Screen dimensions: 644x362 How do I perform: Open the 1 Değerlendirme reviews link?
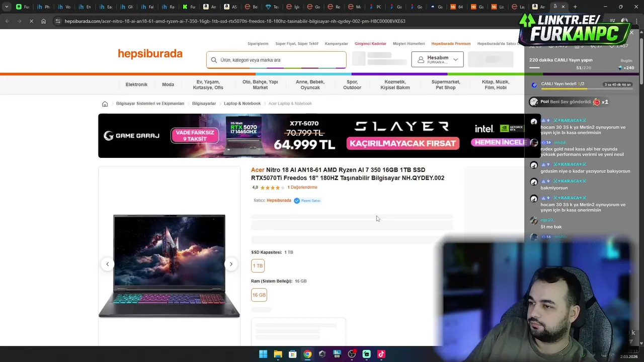(302, 188)
